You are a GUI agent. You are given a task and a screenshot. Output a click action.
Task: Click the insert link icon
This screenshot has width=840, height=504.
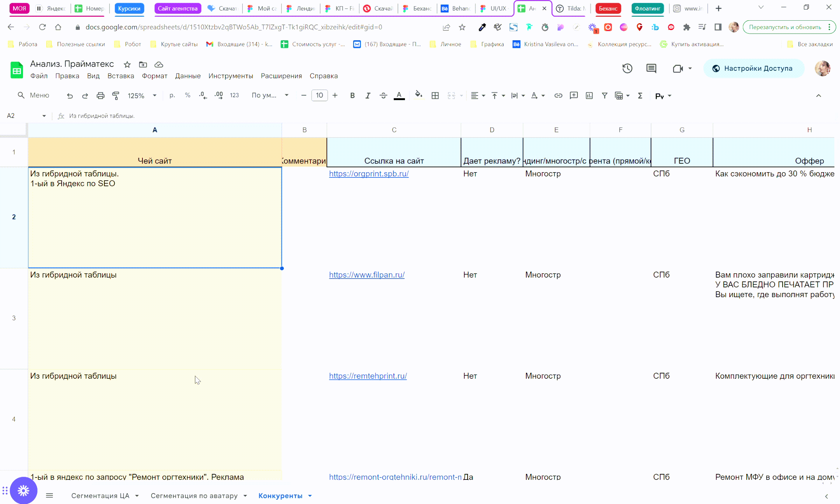click(x=558, y=96)
